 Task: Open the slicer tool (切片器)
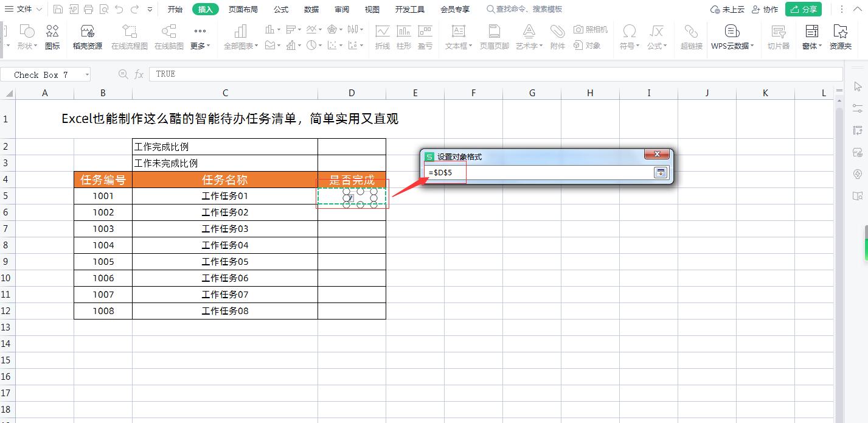[x=779, y=37]
